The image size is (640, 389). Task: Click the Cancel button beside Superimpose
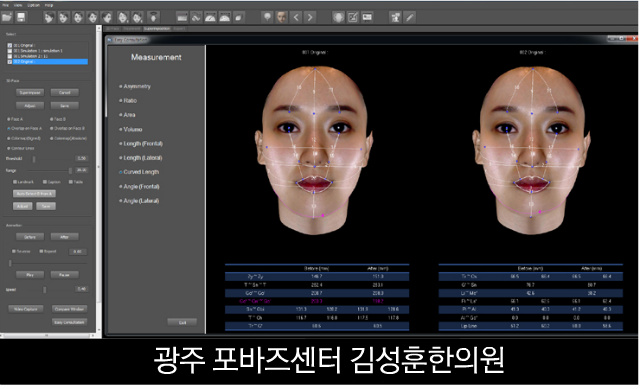[x=64, y=93]
